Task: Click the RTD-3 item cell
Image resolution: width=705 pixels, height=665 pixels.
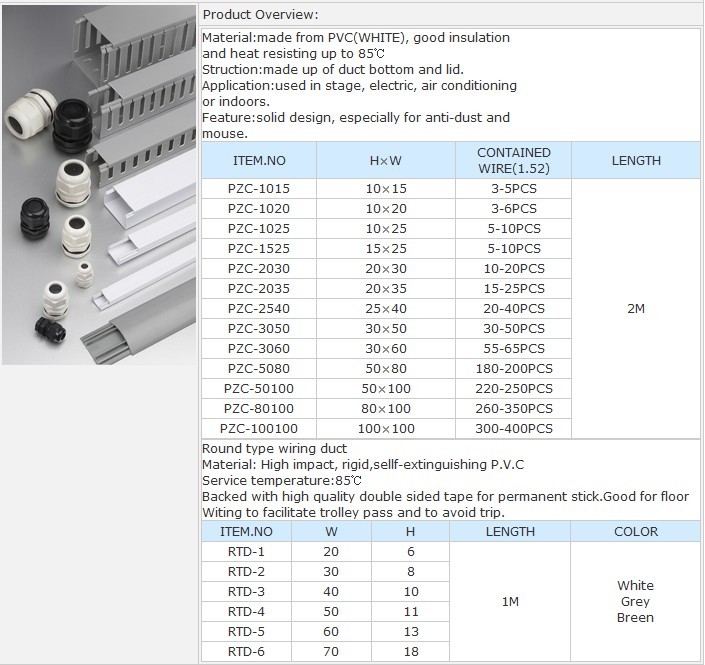Action: click(246, 592)
